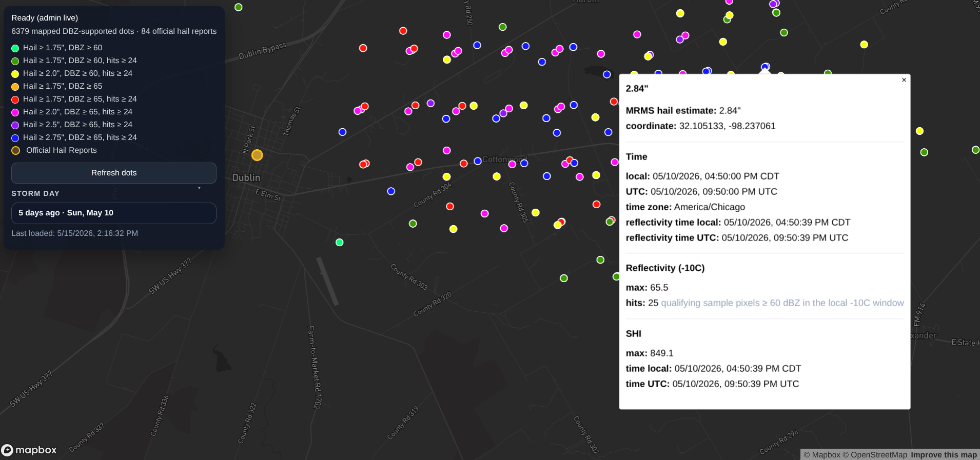
Task: Click the 'Ready (admin live)' status text
Action: pyautogui.click(x=45, y=18)
